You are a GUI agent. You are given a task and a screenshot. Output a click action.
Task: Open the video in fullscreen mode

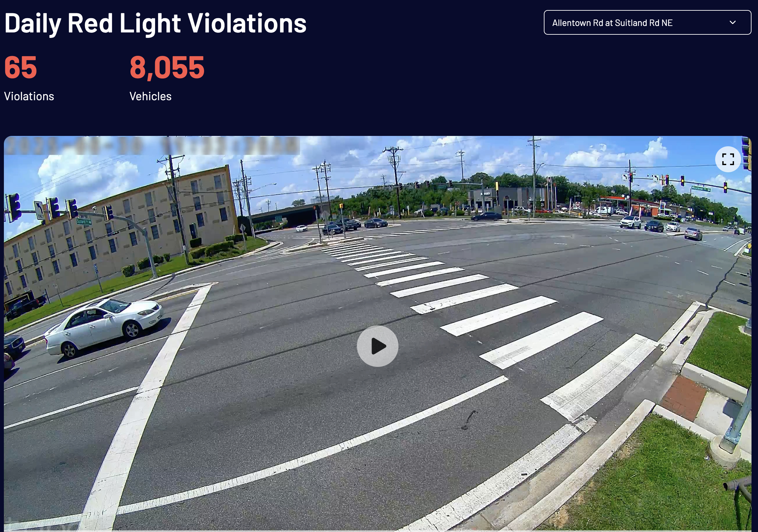[x=727, y=159]
